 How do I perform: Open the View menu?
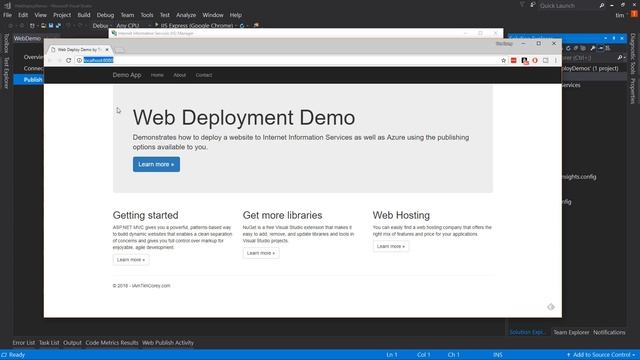[40, 15]
